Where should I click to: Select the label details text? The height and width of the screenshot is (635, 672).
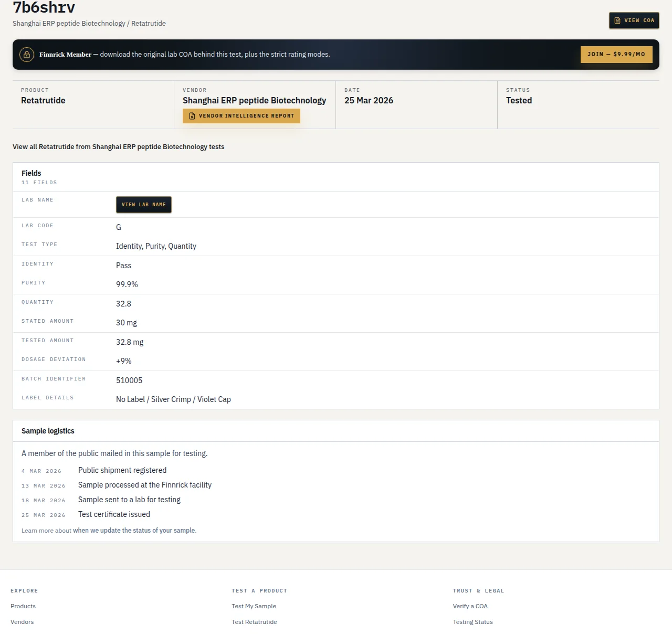pos(173,399)
